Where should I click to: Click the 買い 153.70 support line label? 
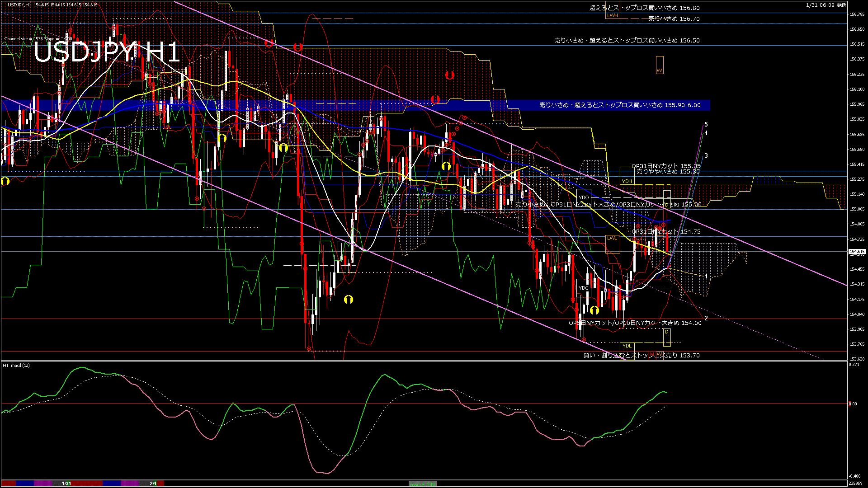point(642,355)
